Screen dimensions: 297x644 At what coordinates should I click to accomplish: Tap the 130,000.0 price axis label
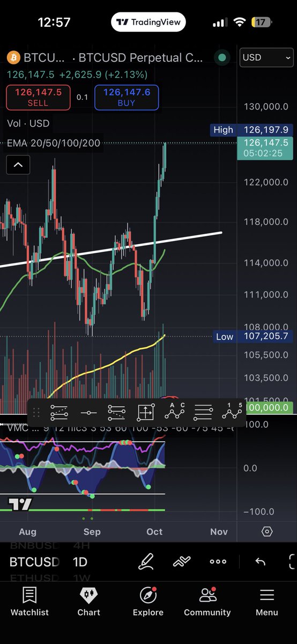coord(266,107)
